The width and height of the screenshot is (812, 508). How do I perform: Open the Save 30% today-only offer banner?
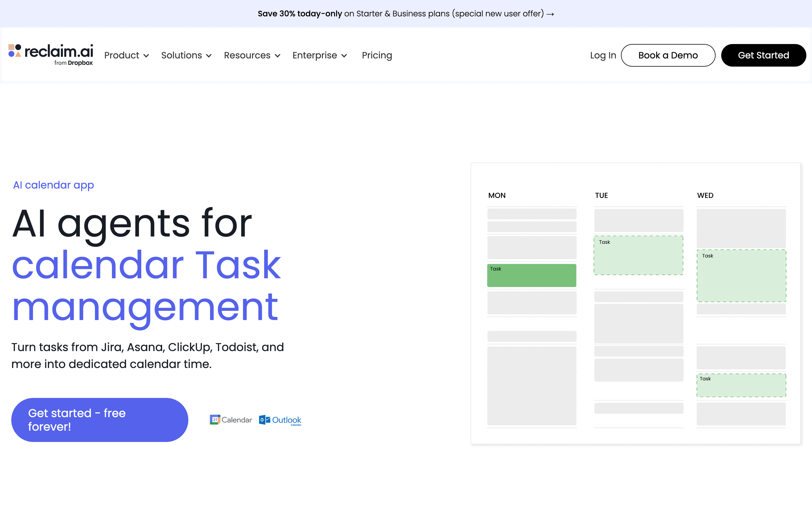point(406,14)
